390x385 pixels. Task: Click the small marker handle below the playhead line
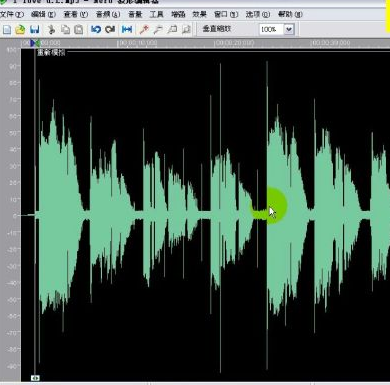[35, 378]
